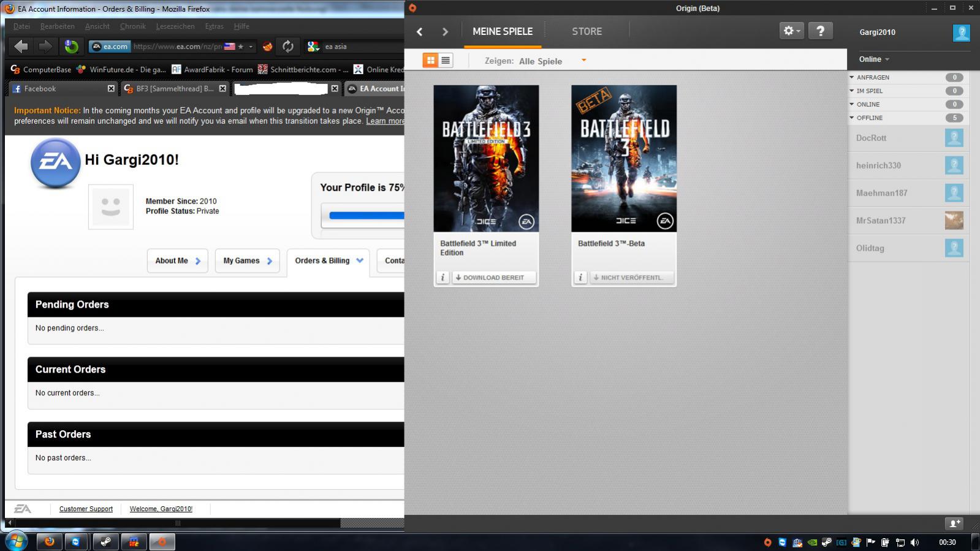Click volume icon in system tray
This screenshot has width=980, height=551.
[x=914, y=542]
